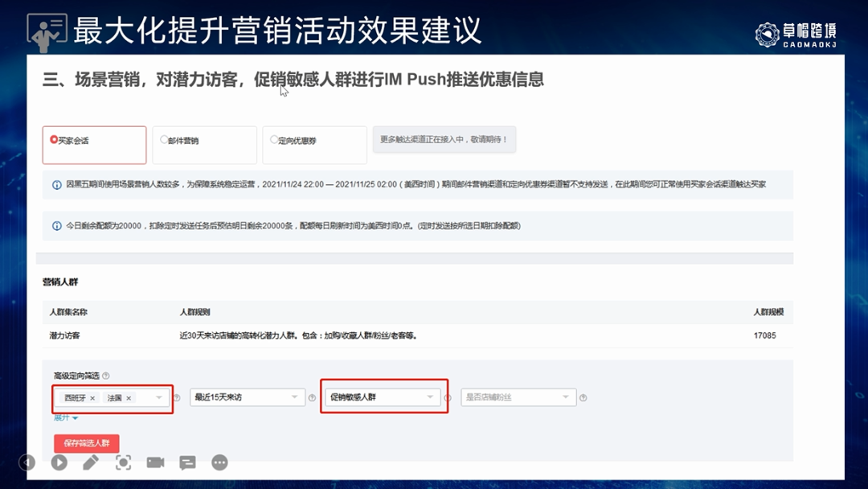The height and width of the screenshot is (489, 868).
Task: Select the pen annotation tool
Action: [x=91, y=462]
